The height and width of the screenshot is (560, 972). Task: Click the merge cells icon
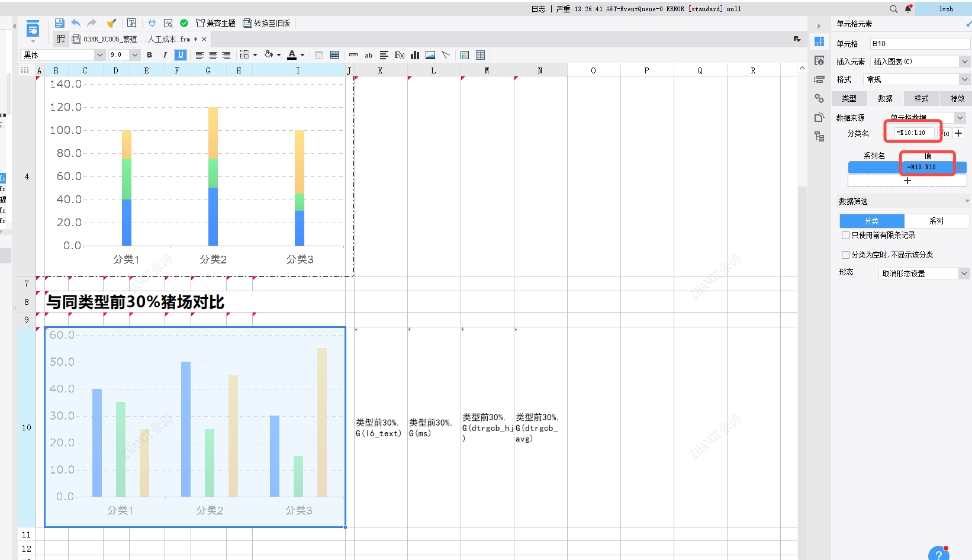[x=319, y=55]
